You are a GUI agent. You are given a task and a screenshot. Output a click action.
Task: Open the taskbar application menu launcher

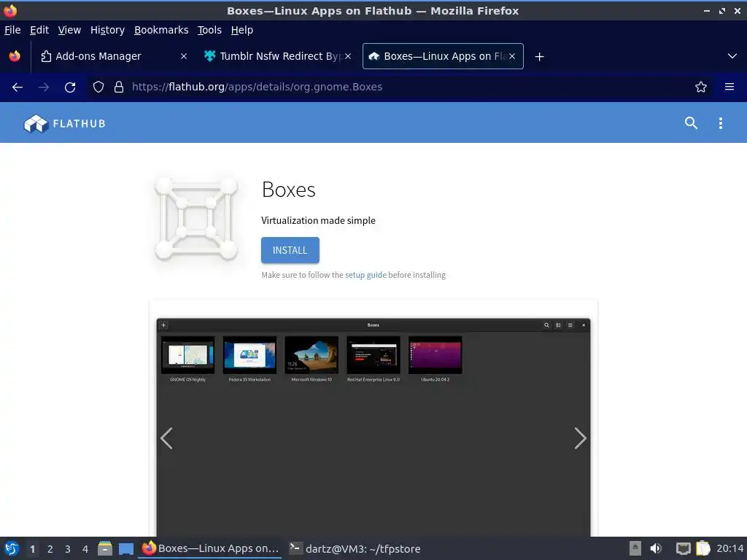[12, 548]
